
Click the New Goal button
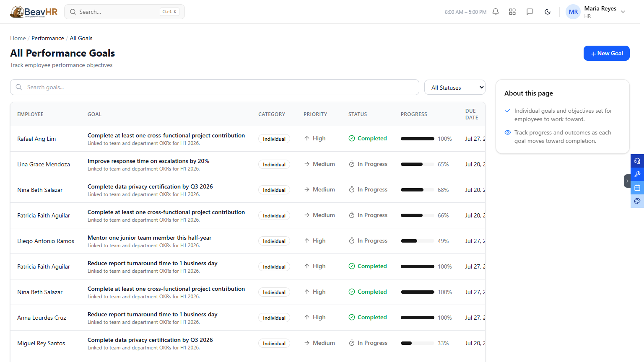point(607,53)
